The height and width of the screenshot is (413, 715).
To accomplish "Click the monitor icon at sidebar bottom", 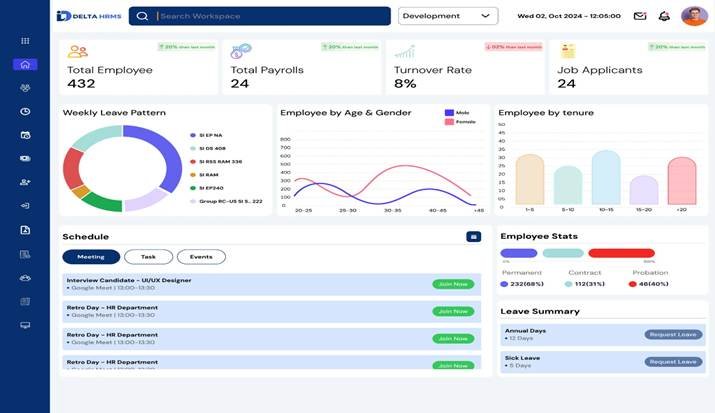I will 25,325.
